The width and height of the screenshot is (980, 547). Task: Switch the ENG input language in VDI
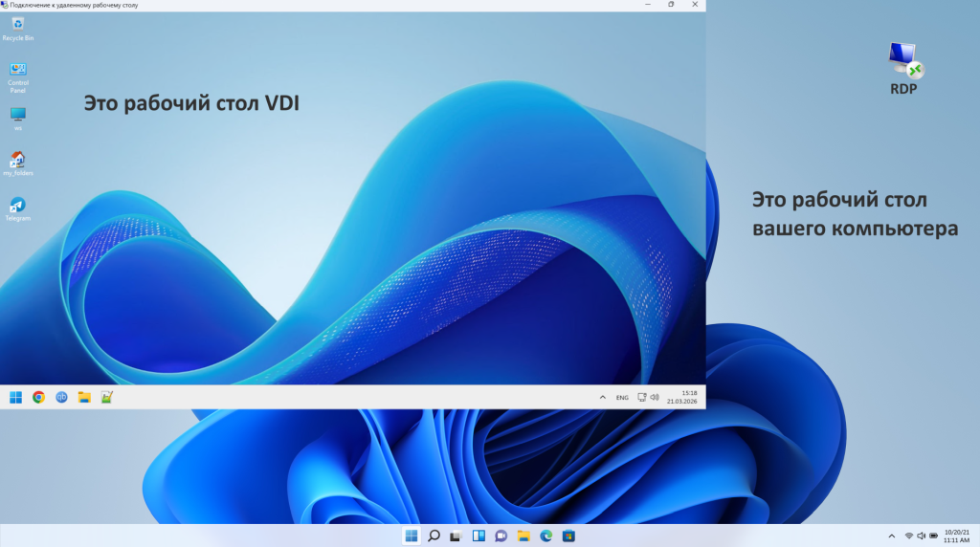click(x=622, y=397)
